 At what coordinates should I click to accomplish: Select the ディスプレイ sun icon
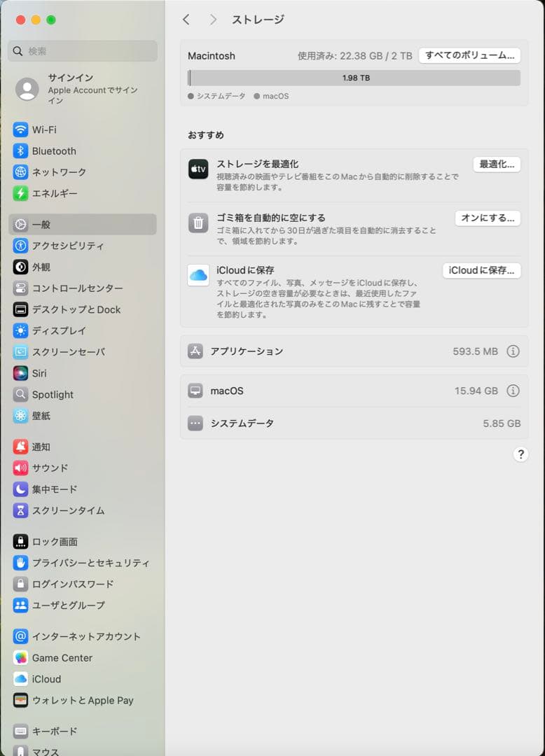[20, 330]
